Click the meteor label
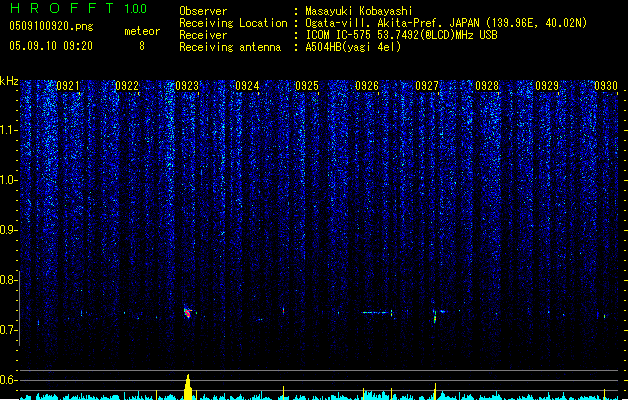The image size is (629, 400). [142, 31]
